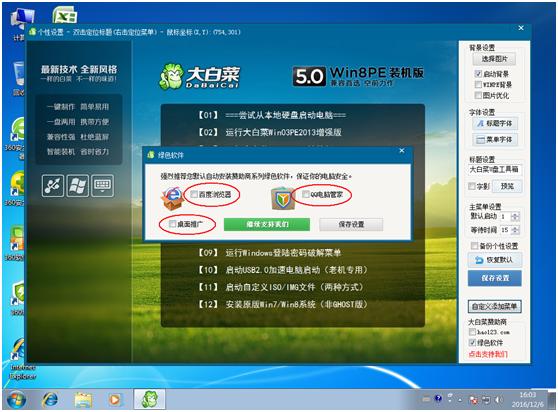Viewport: 558px width, 412px height.
Task: Click the 选择图片 button
Action: click(494, 59)
